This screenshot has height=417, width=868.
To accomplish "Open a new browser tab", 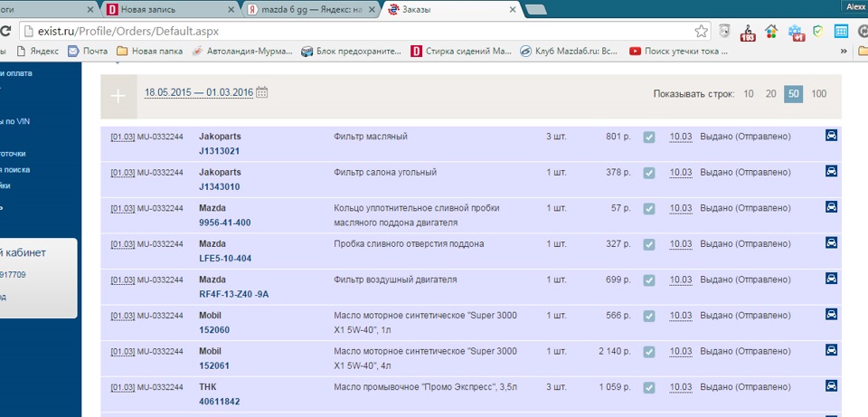I will coord(536,9).
